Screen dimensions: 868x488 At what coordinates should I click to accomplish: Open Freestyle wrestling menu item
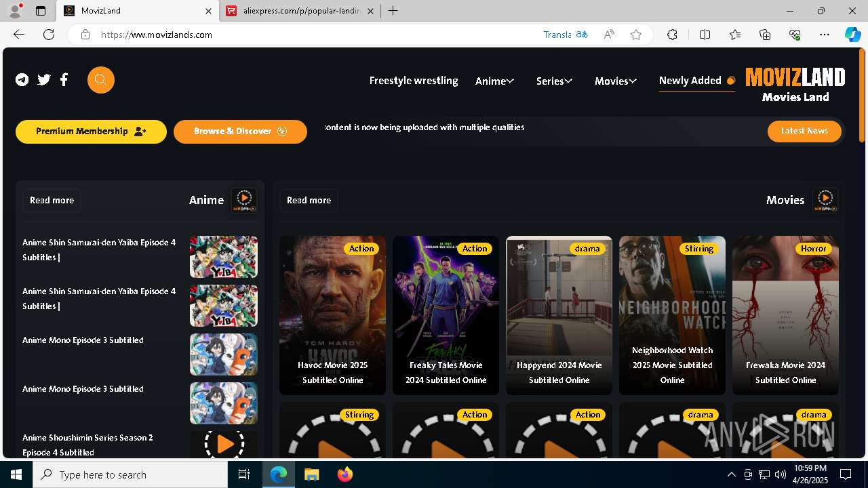[414, 81]
